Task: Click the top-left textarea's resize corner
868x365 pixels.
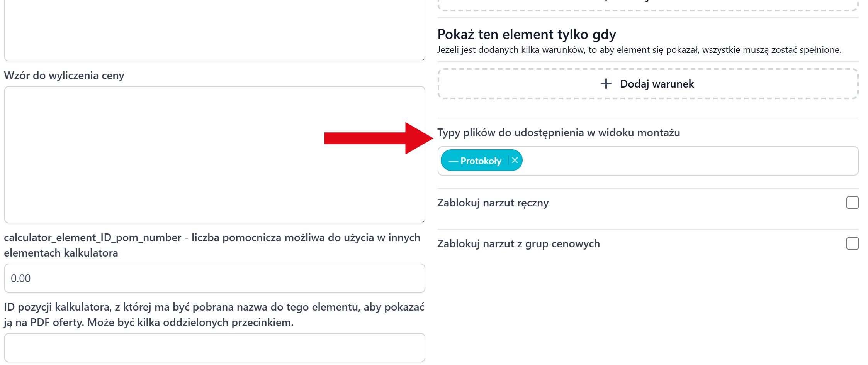Action: click(x=423, y=59)
